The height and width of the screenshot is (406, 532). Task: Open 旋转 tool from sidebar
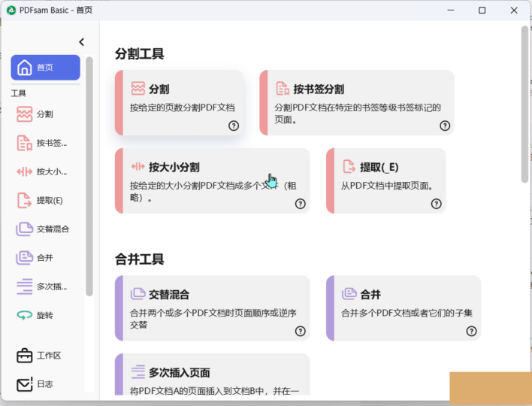pos(35,315)
